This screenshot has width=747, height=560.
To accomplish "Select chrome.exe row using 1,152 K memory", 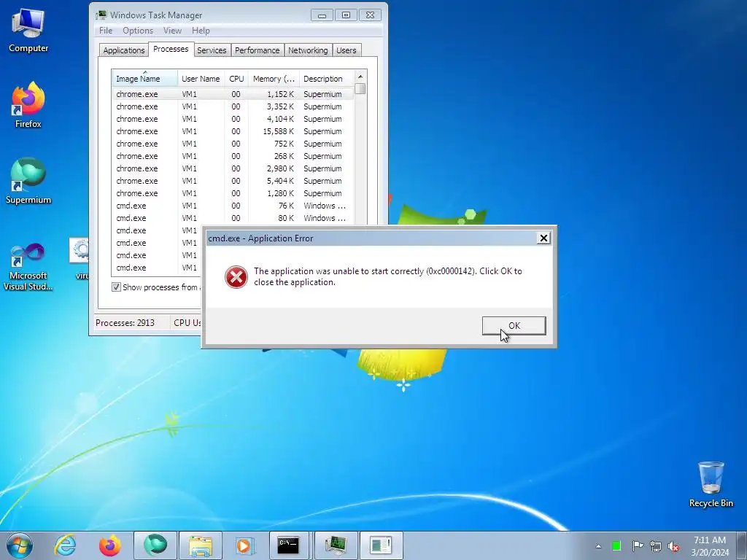I will click(x=233, y=94).
